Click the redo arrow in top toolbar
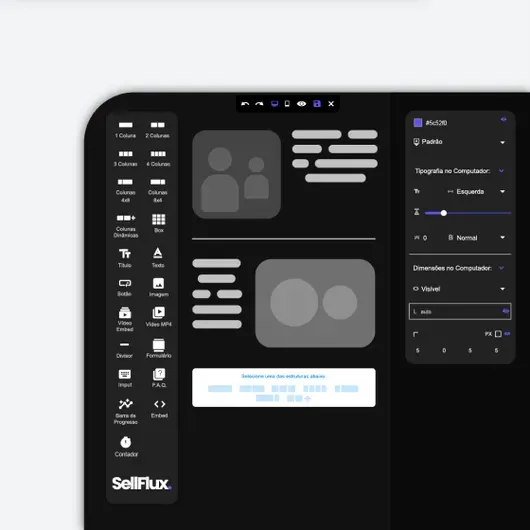Image resolution: width=530 pixels, height=530 pixels. (259, 104)
